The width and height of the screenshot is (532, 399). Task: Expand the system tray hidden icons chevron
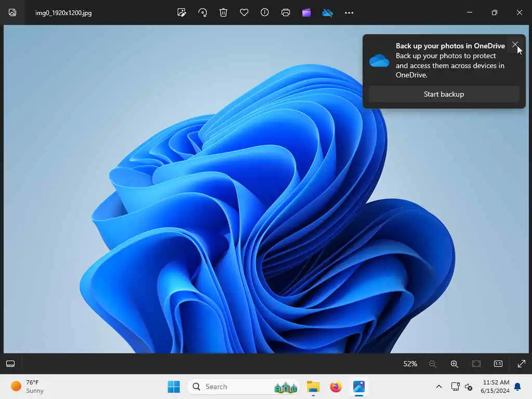click(x=438, y=387)
